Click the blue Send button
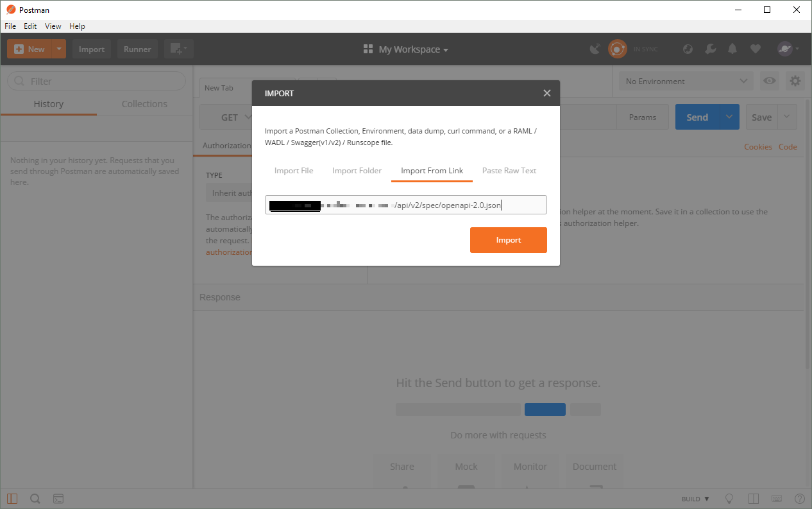812x509 pixels. point(698,117)
